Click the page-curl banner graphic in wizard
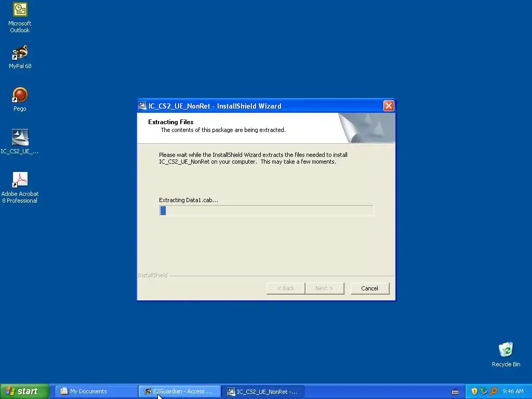 (367, 128)
